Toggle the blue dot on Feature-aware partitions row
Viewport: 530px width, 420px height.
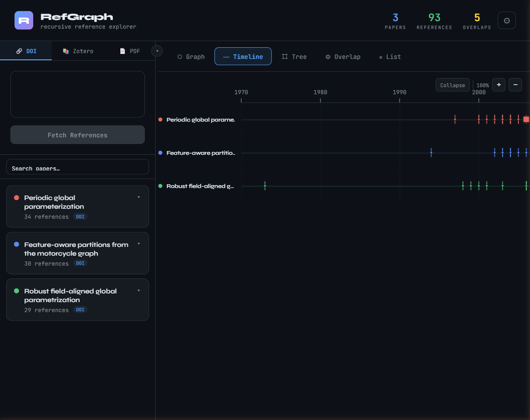(x=160, y=152)
